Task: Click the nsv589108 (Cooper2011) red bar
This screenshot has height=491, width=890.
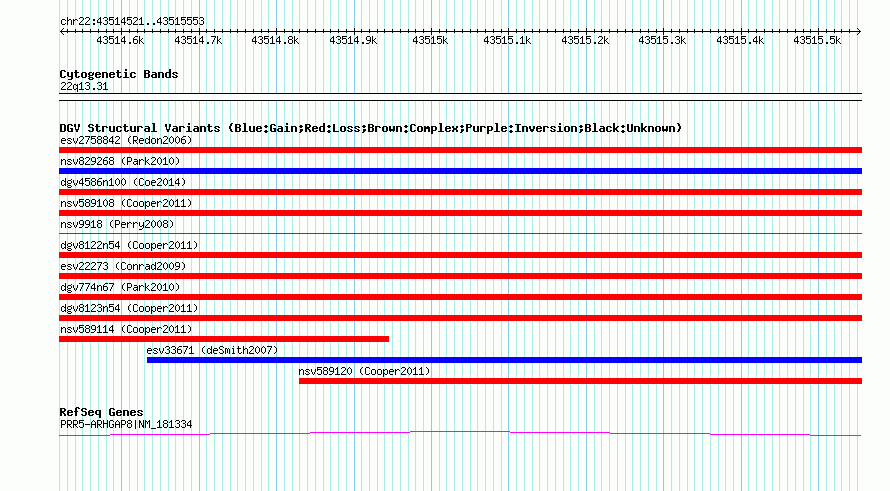Action: tap(460, 213)
